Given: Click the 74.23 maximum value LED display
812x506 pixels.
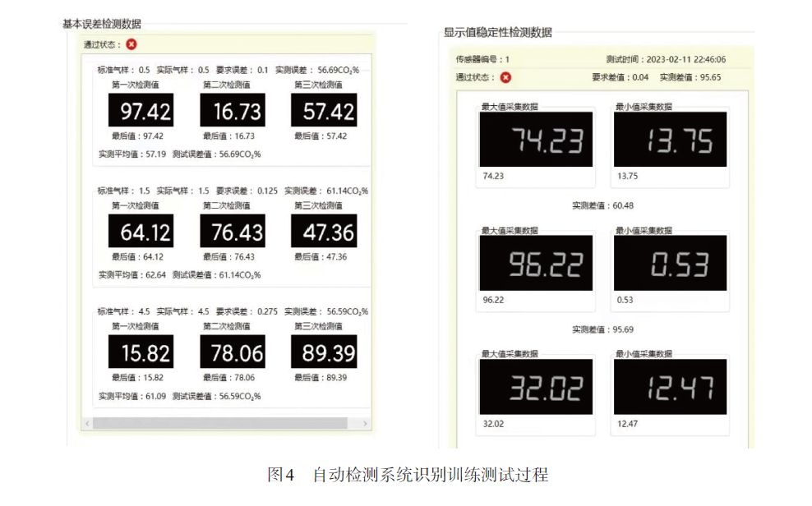Looking at the screenshot, I should (536, 139).
